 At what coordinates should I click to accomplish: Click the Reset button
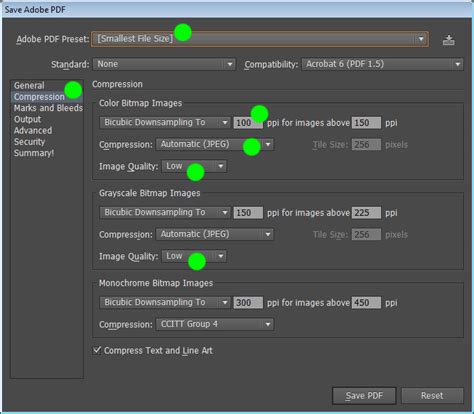pyautogui.click(x=432, y=396)
